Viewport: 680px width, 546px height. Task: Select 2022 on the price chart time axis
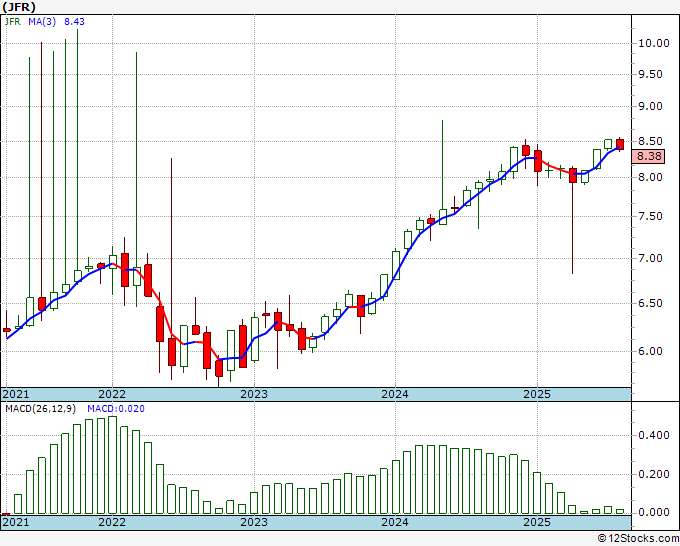(x=112, y=394)
